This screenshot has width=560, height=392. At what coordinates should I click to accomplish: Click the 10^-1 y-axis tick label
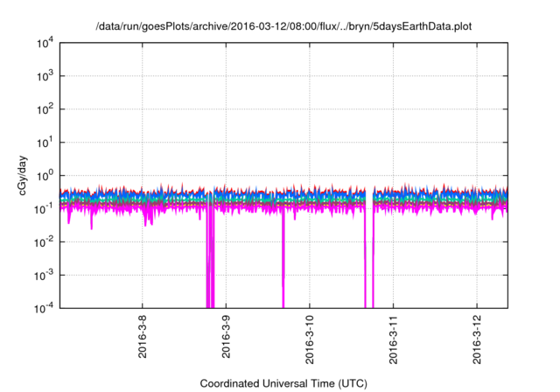tap(44, 209)
